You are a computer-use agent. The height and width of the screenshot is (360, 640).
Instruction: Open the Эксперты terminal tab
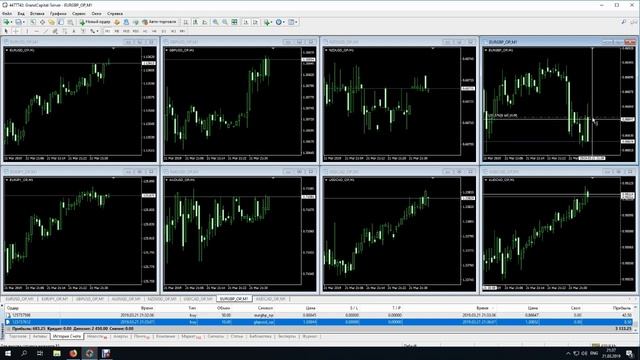(x=287, y=336)
